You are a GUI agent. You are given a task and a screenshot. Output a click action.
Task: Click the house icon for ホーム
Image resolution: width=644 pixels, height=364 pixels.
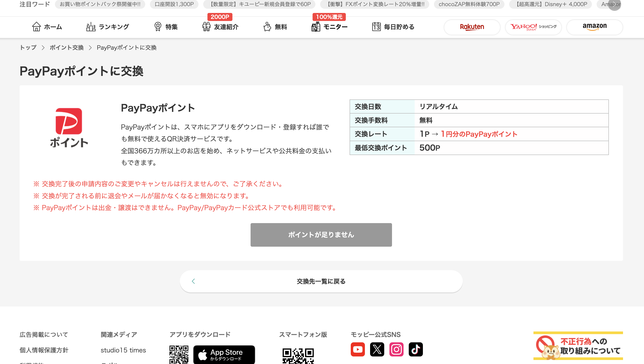[36, 26]
